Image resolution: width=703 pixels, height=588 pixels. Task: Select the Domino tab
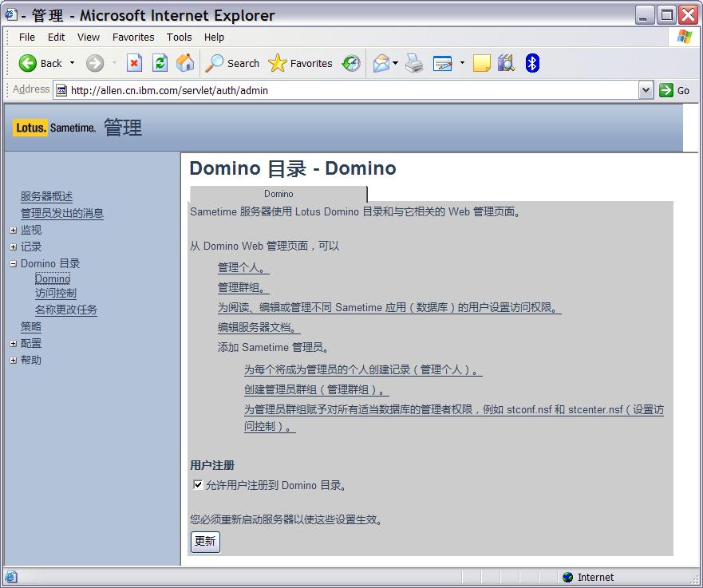tap(278, 194)
